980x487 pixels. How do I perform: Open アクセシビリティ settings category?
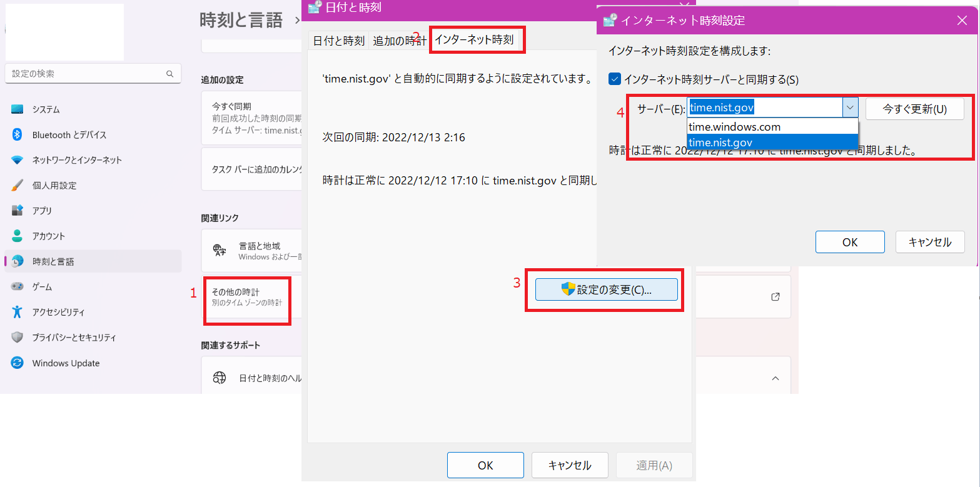(93, 312)
